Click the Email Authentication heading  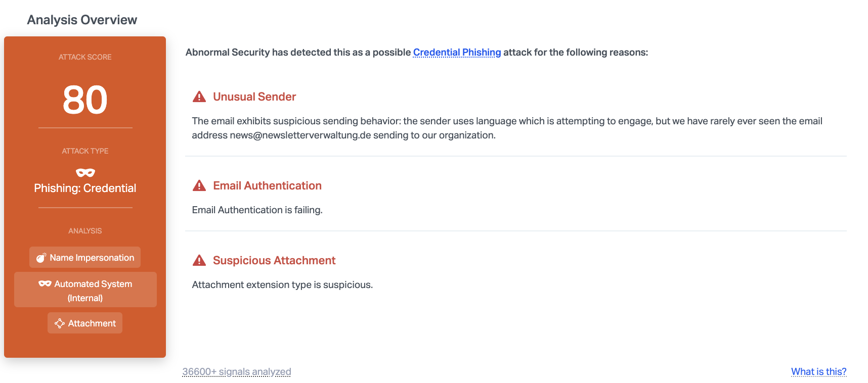click(267, 185)
